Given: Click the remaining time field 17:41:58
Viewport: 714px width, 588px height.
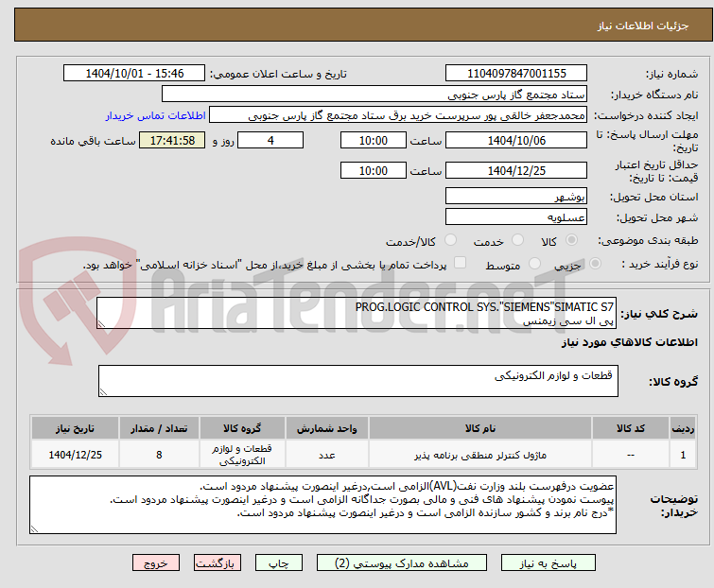Looking at the screenshot, I should point(172,140).
